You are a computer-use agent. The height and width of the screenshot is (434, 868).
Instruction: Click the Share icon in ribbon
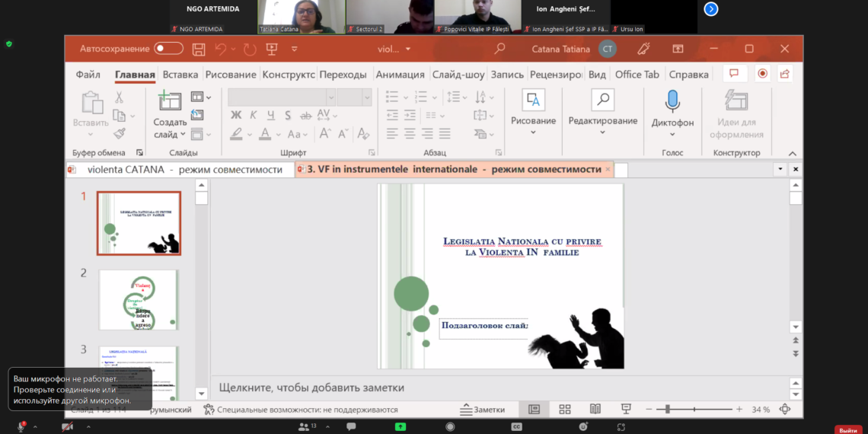coord(784,74)
